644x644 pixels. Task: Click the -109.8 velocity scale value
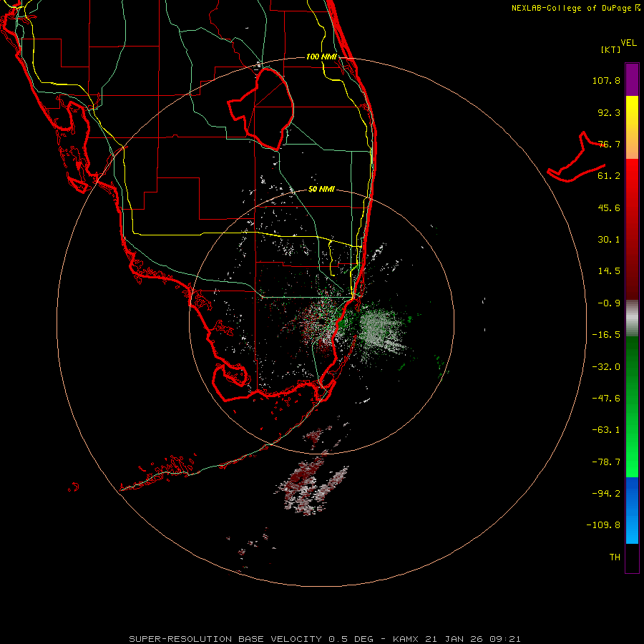pos(603,525)
